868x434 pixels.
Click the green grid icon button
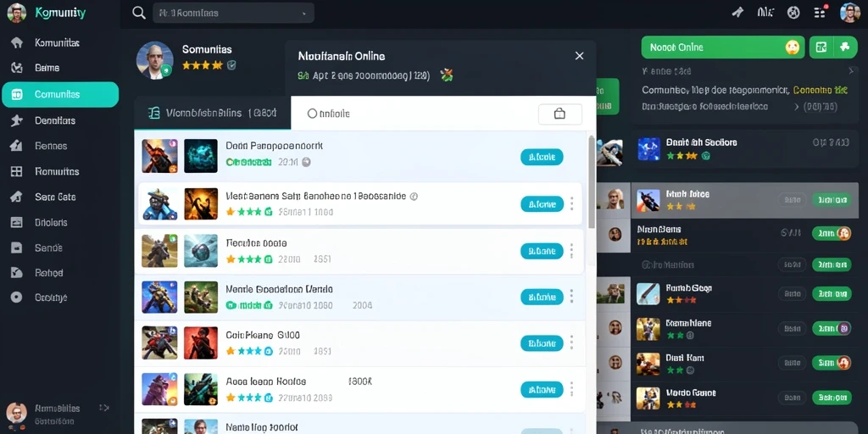(x=821, y=47)
